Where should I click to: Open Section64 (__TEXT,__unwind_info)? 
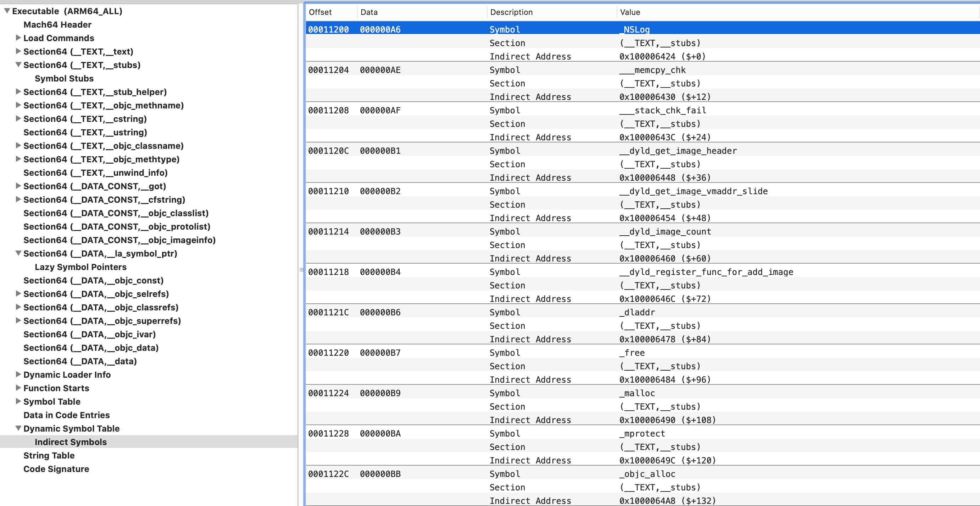click(x=95, y=173)
